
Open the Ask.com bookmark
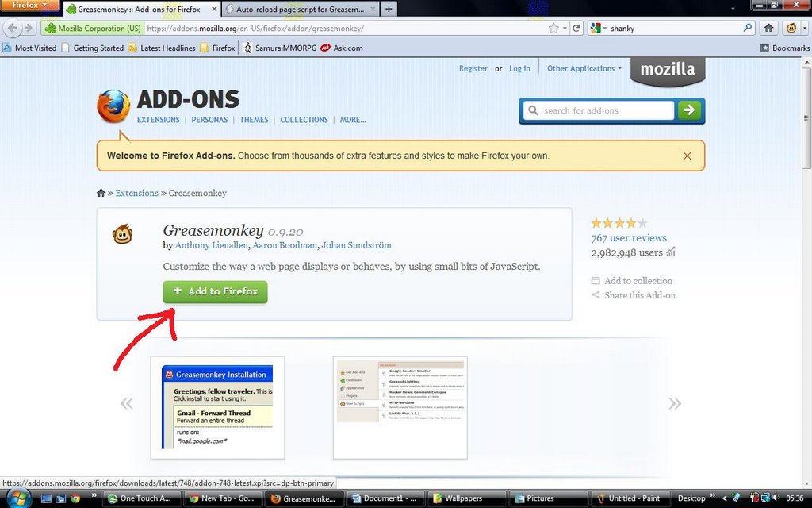[x=341, y=48]
